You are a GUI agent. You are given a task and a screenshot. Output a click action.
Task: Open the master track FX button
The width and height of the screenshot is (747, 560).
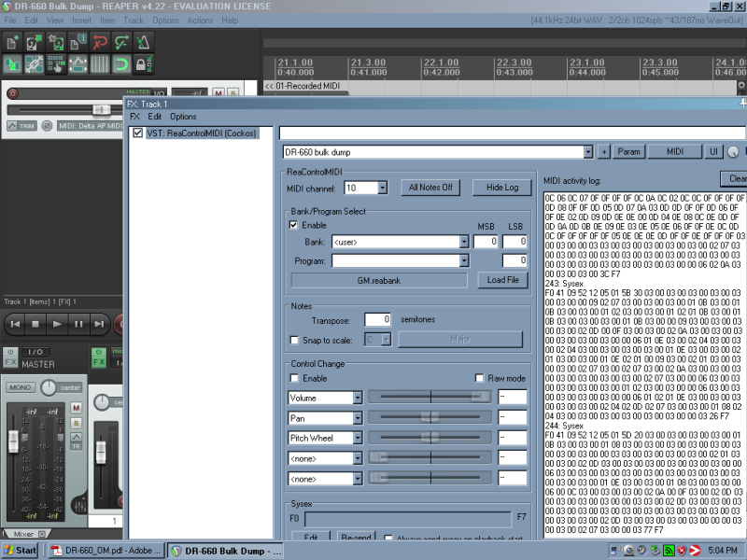[10, 362]
